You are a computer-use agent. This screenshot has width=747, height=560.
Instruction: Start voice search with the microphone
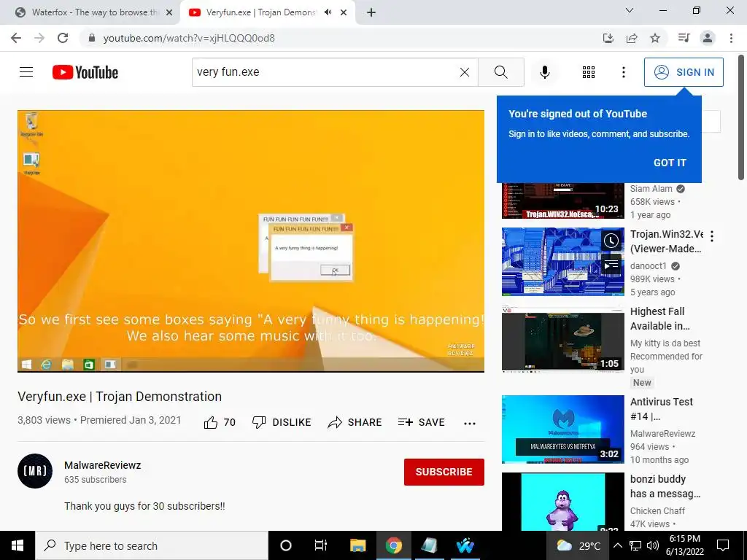544,72
